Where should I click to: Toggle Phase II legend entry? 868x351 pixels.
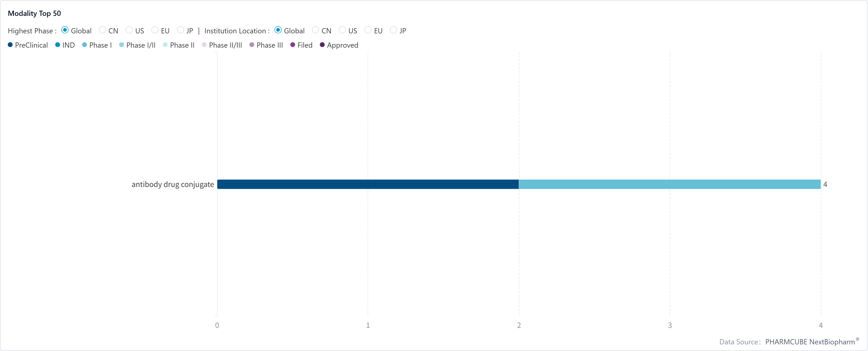179,45
